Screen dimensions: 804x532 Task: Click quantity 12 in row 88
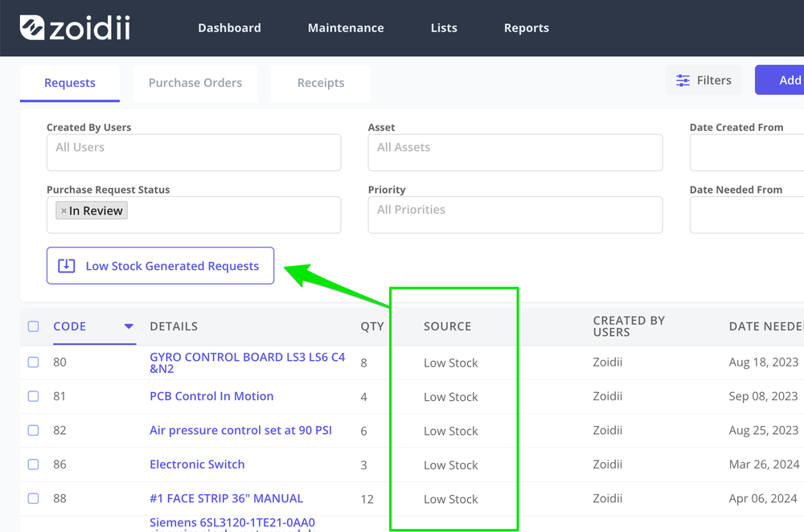367,499
